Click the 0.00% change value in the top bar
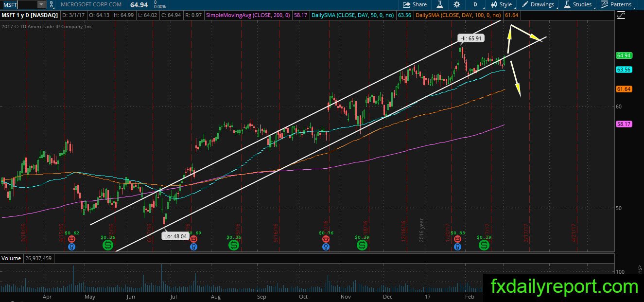Image resolution: width=644 pixels, height=302 pixels. click(x=159, y=7)
